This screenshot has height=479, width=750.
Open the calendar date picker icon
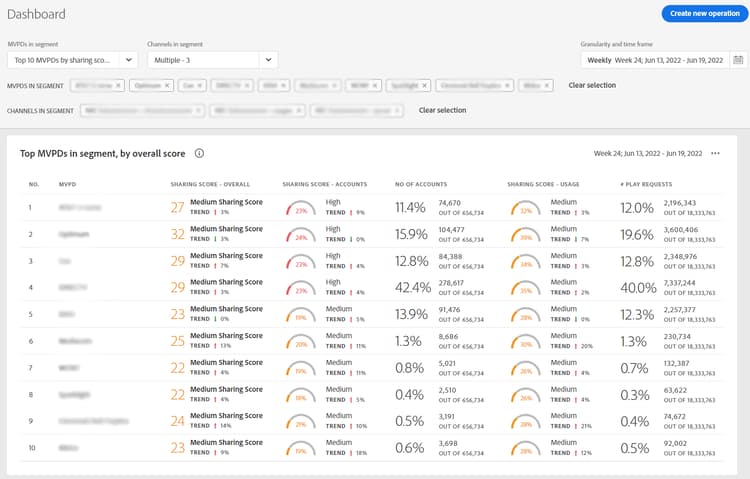coord(738,60)
